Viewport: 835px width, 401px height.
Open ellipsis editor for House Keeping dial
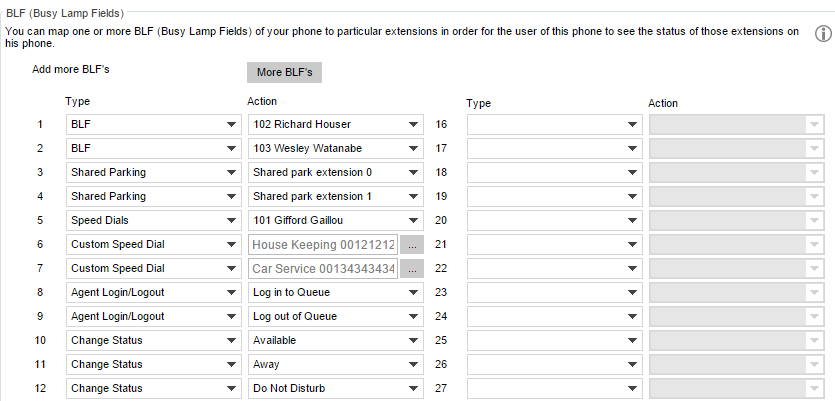coord(412,245)
